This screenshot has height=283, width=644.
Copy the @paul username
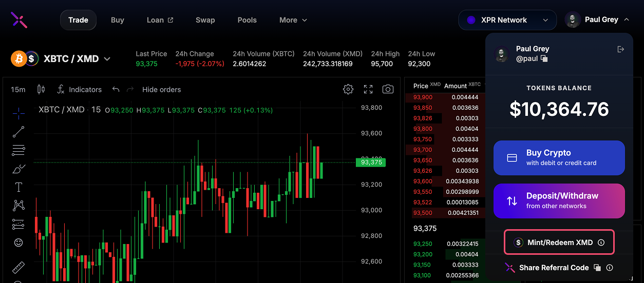pyautogui.click(x=544, y=59)
